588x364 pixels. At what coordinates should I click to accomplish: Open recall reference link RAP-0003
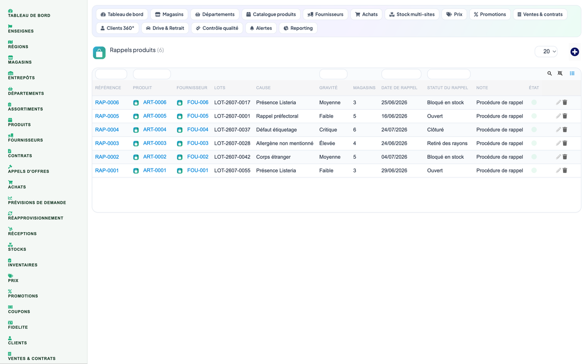(x=107, y=144)
